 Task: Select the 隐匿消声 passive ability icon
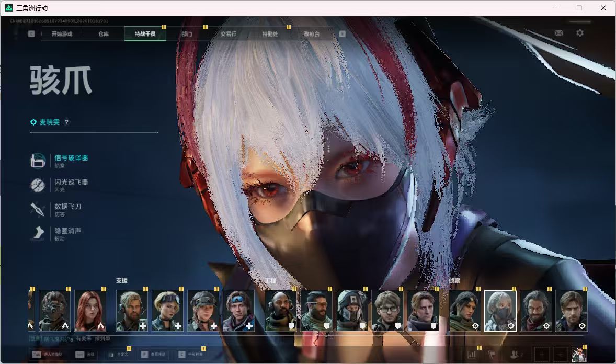tap(38, 233)
